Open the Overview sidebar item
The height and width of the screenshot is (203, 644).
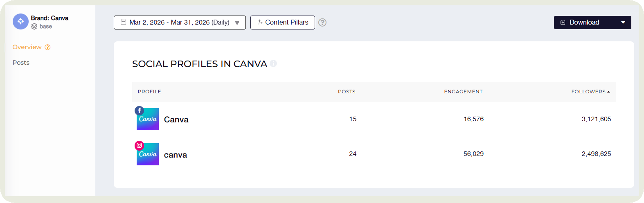[x=27, y=47]
